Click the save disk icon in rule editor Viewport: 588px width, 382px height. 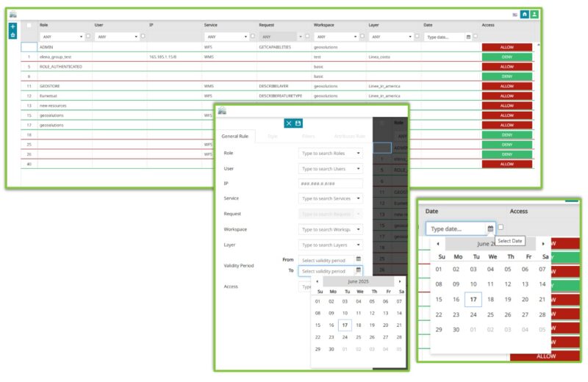point(298,123)
